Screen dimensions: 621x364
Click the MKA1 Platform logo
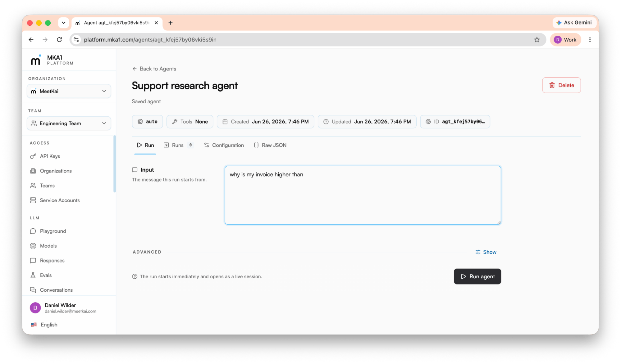[52, 60]
